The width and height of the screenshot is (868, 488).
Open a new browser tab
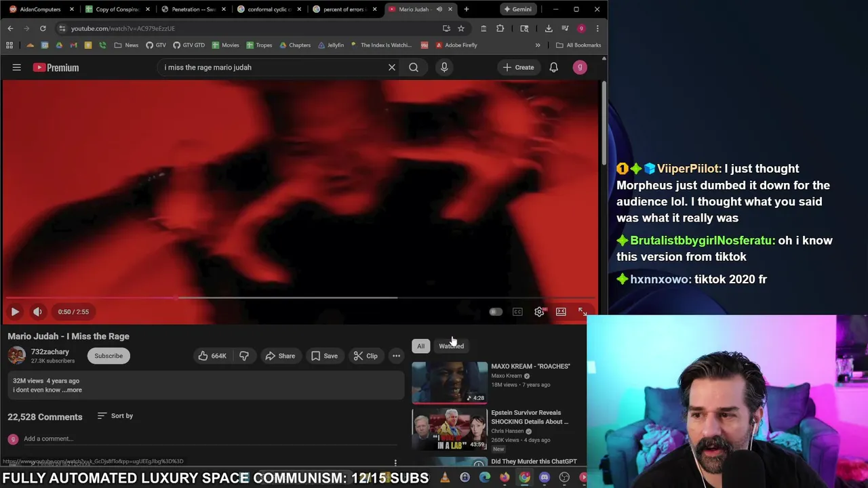[467, 9]
